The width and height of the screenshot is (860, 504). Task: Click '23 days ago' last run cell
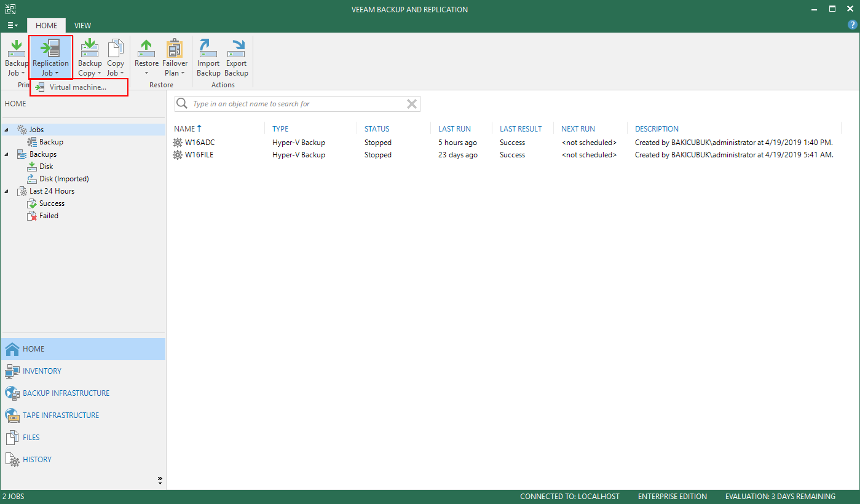[458, 155]
